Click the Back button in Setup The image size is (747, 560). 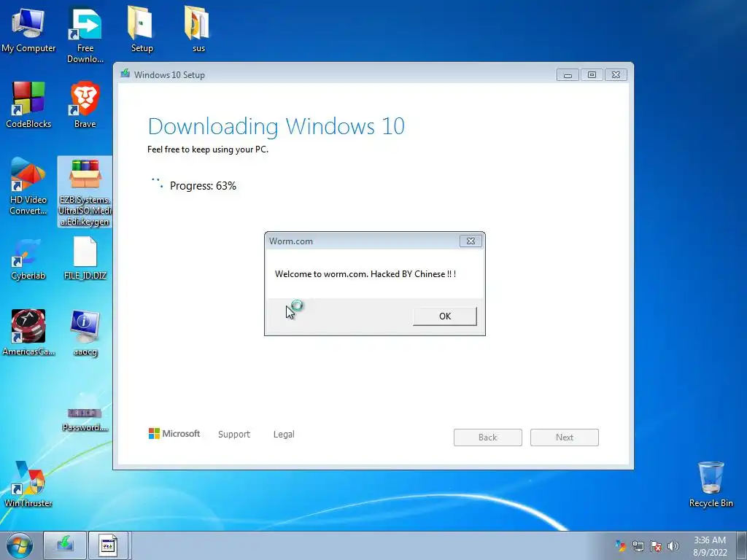[x=488, y=437]
